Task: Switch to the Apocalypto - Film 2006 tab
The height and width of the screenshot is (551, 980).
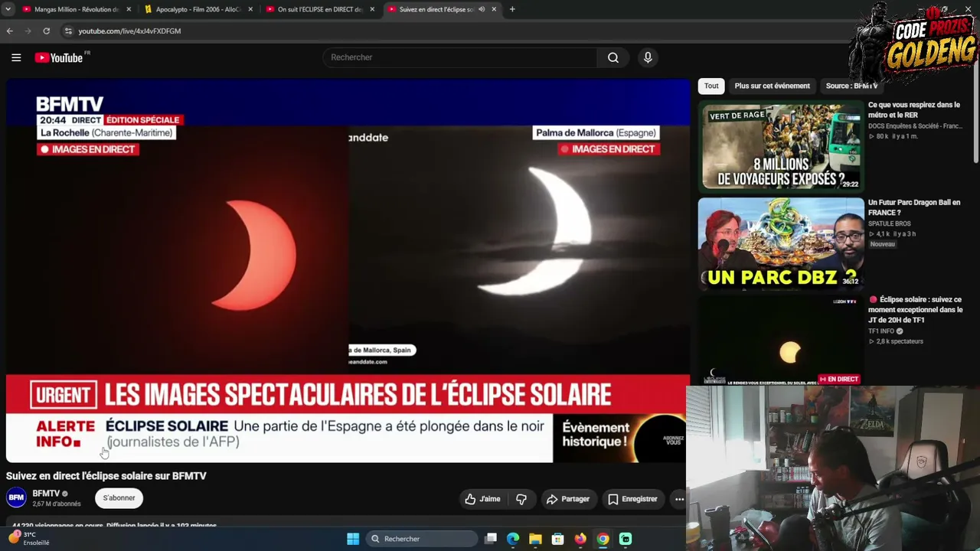Action: pos(198,9)
